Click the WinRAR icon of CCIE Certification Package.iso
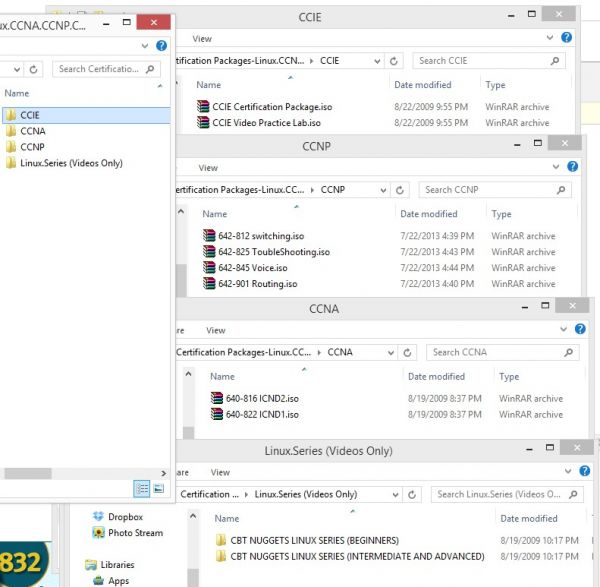 pos(203,106)
